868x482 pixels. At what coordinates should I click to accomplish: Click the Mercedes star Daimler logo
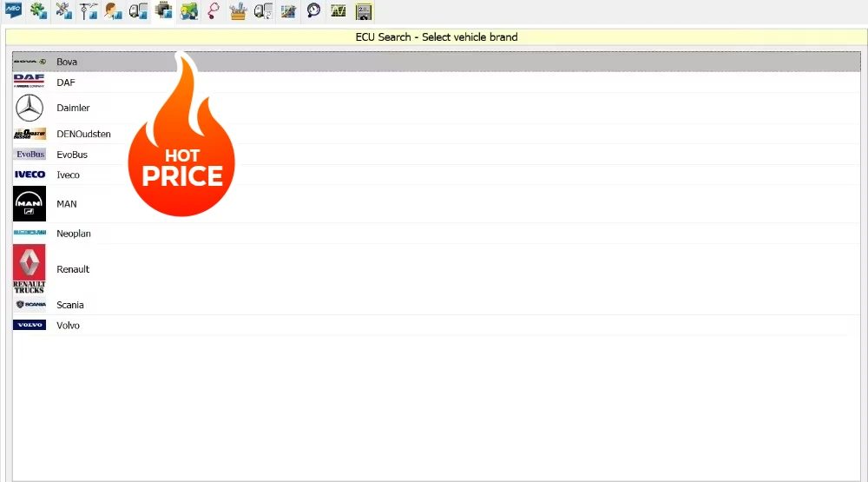[x=30, y=108]
